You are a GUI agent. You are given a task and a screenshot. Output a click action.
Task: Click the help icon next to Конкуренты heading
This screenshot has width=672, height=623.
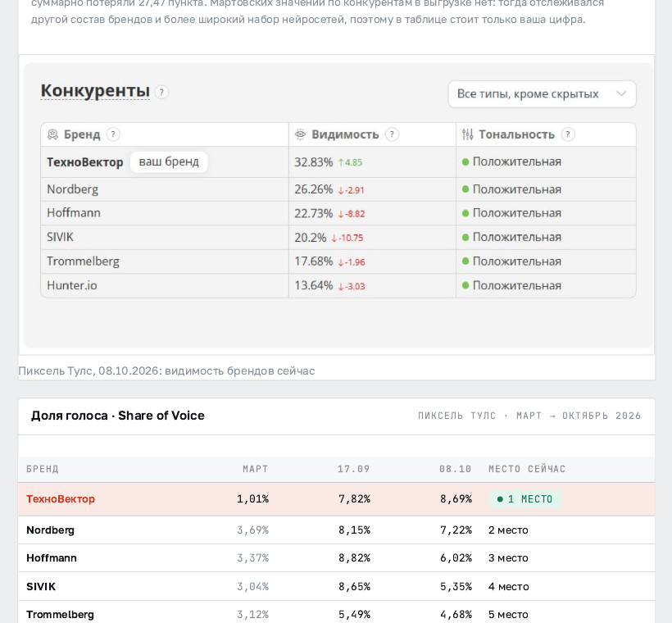pos(161,92)
